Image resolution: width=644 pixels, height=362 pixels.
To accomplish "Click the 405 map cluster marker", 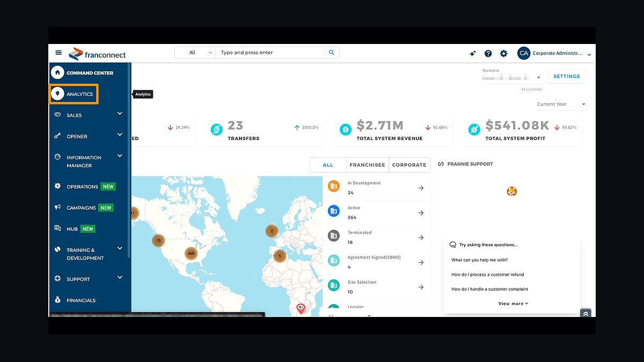I will [191, 253].
